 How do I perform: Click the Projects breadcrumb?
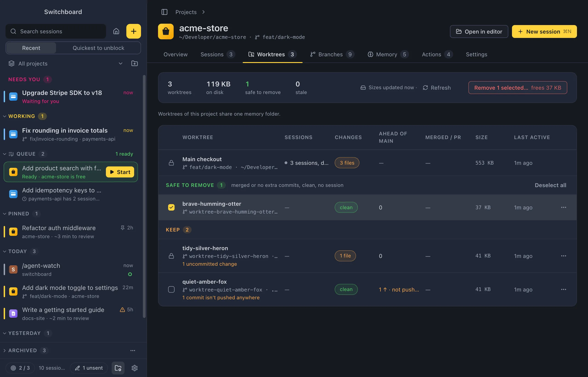click(x=186, y=12)
